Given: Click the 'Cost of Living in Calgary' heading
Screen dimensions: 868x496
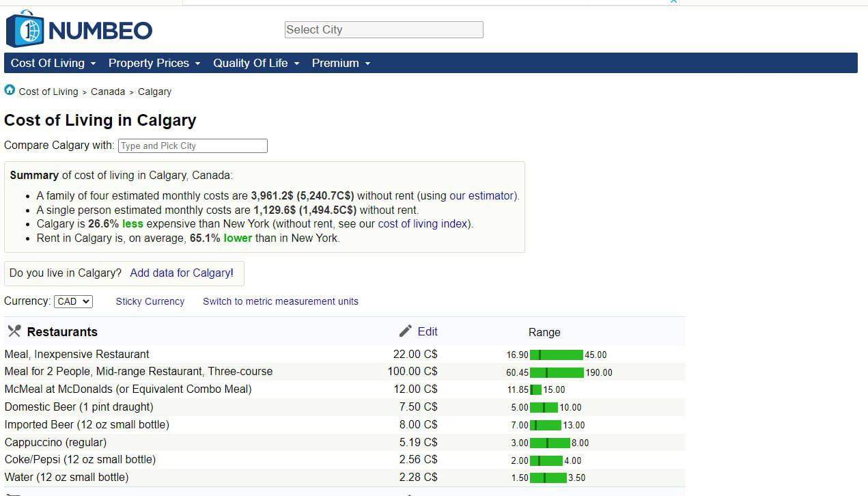Looking at the screenshot, I should coord(100,120).
